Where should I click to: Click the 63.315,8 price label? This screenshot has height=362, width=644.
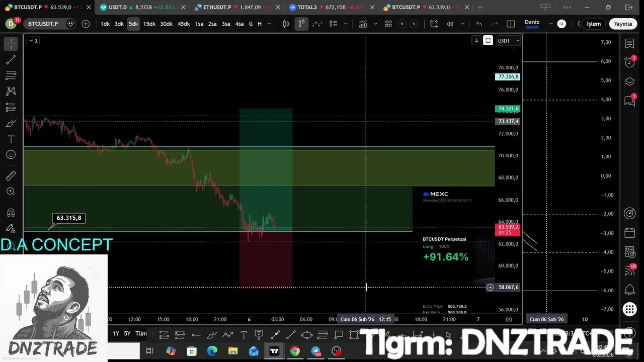tap(69, 218)
